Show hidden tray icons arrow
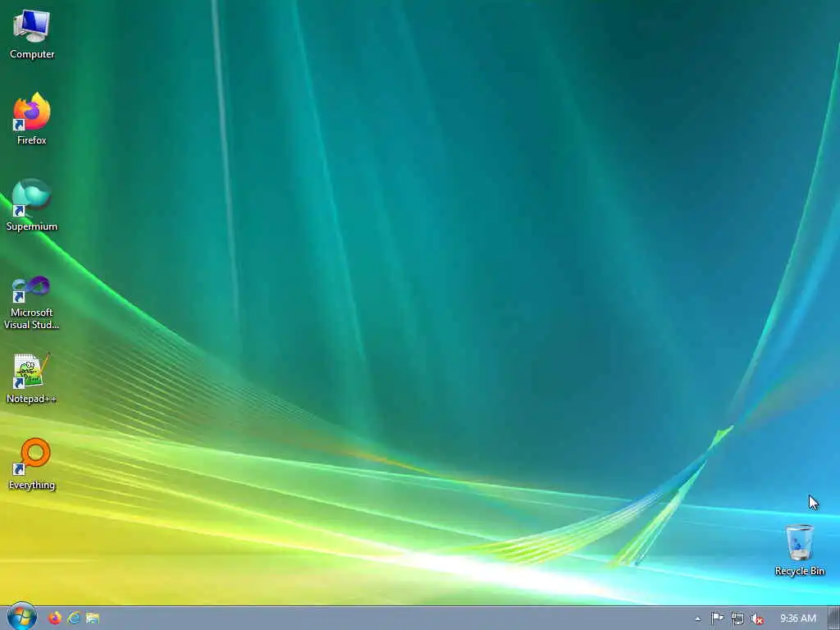The width and height of the screenshot is (840, 630). [x=697, y=619]
